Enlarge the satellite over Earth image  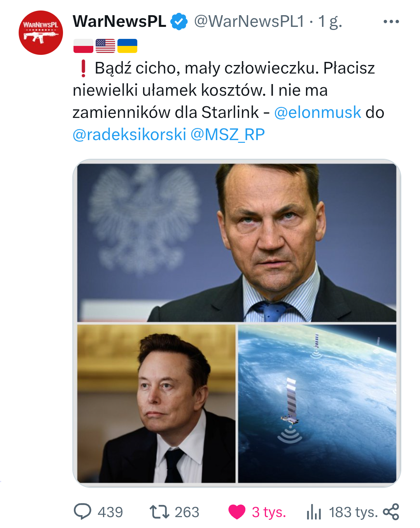[x=317, y=403]
